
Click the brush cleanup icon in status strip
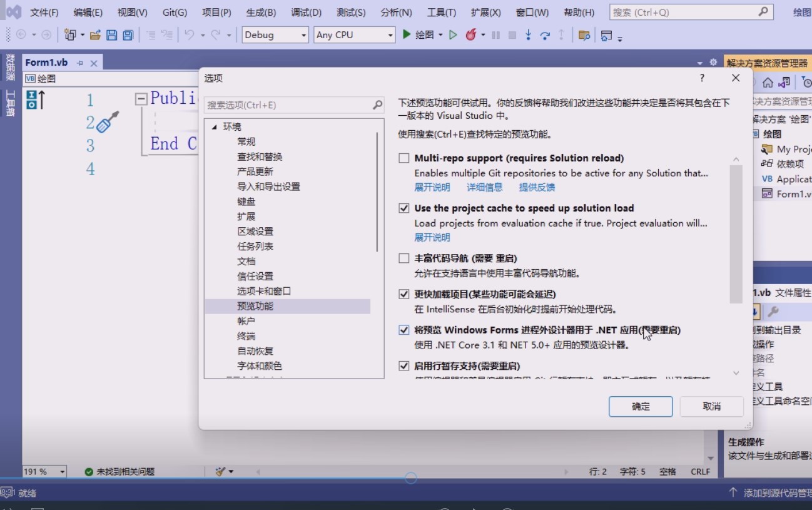point(220,471)
